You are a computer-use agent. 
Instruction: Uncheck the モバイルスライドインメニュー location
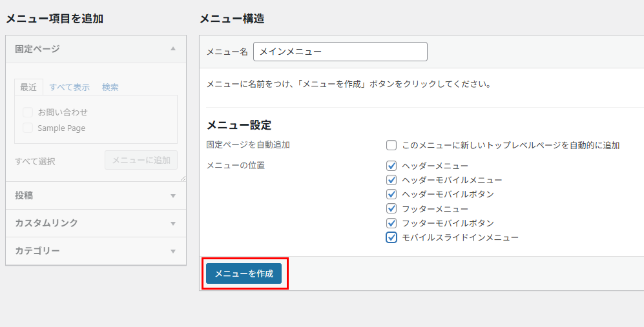coord(391,237)
